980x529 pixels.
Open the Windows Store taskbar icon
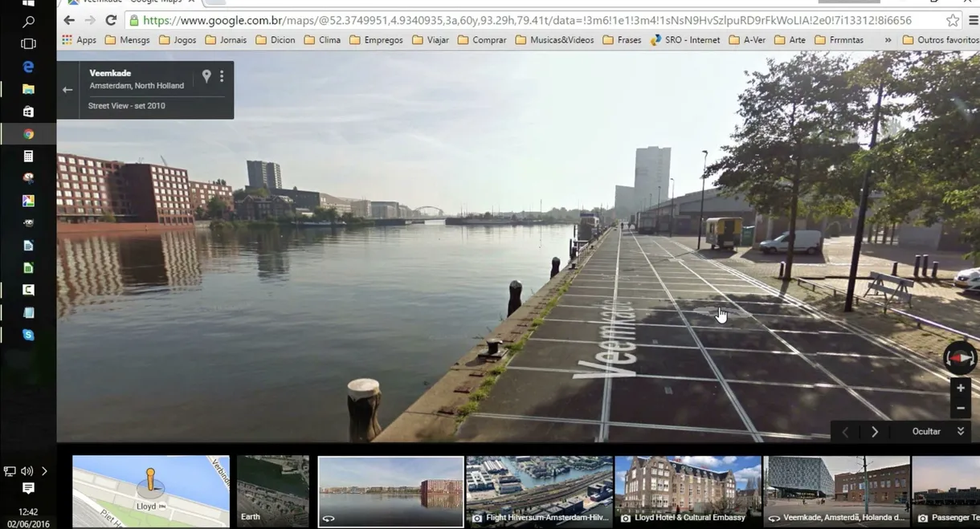coord(28,112)
